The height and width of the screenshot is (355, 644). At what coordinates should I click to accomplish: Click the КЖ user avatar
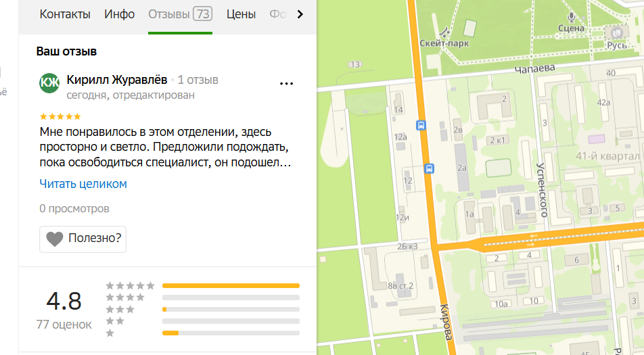49,83
